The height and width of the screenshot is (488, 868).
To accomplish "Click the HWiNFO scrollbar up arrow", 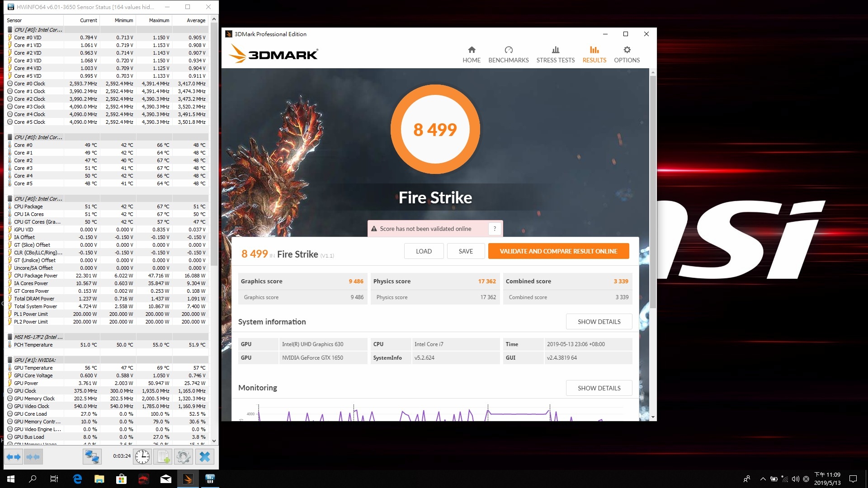I will 214,19.
